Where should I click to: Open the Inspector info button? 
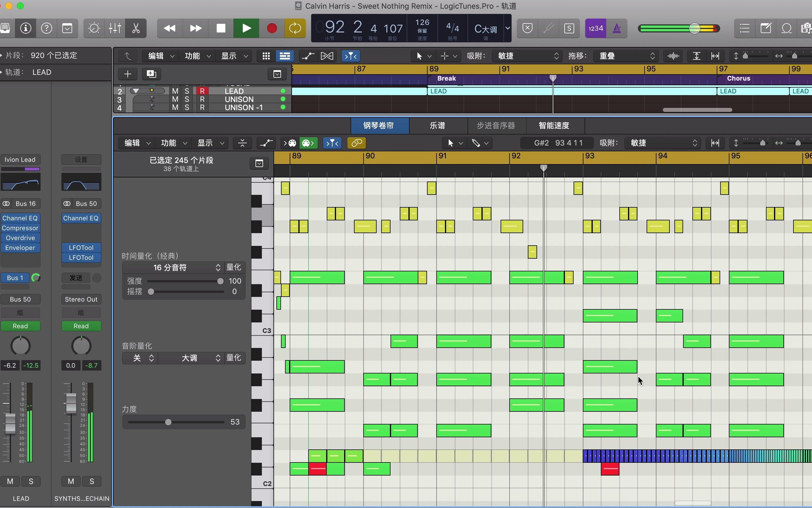(x=26, y=28)
